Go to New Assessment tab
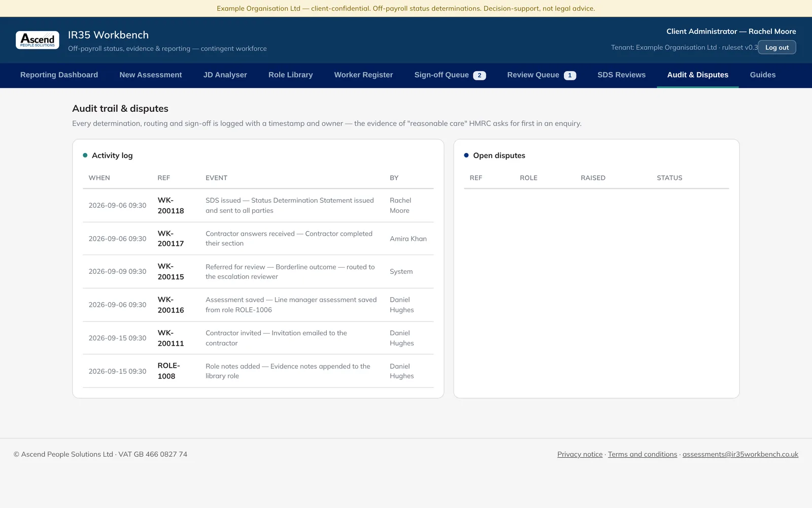 click(151, 75)
